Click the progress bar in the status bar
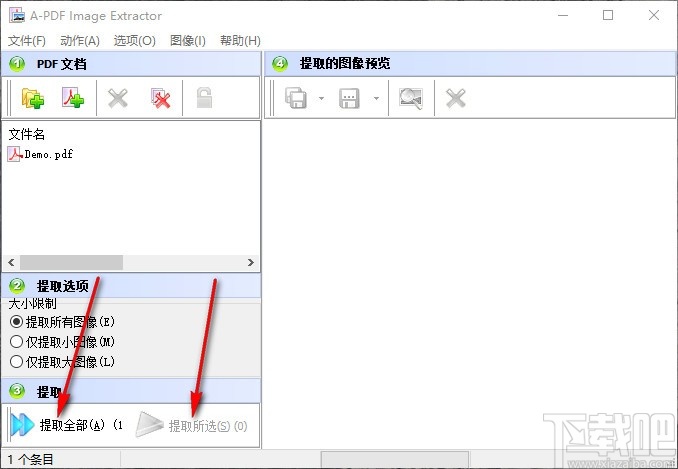The image size is (678, 469). (395, 459)
